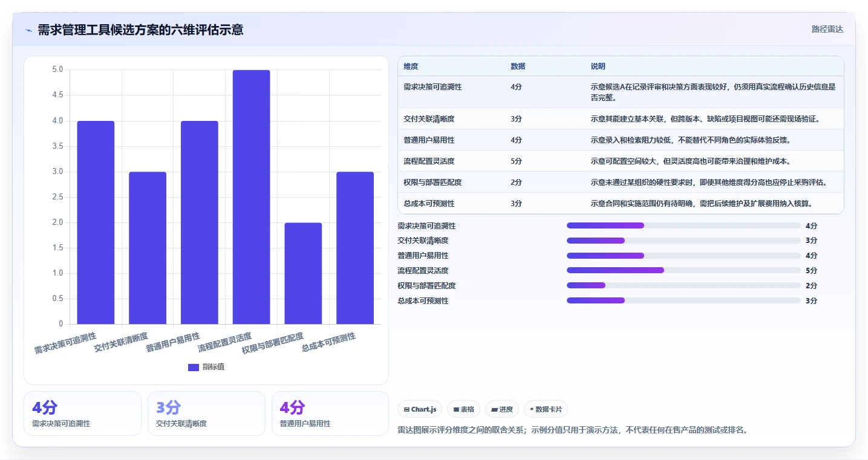Click the footer note starting 雷达图展示评分维度

572,430
